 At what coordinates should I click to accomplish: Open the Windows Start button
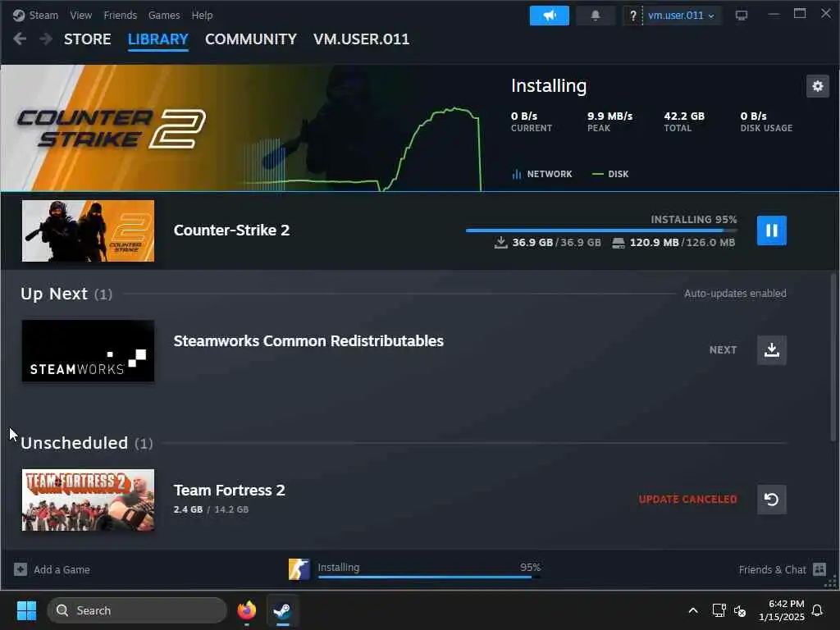[26, 610]
